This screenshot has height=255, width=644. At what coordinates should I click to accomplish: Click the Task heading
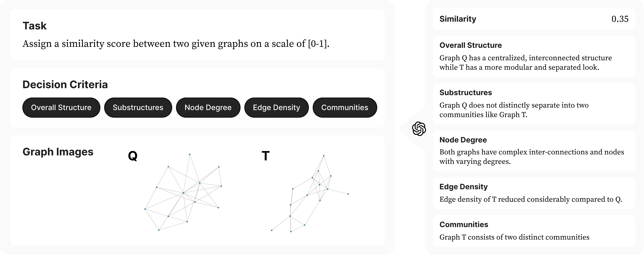point(34,26)
